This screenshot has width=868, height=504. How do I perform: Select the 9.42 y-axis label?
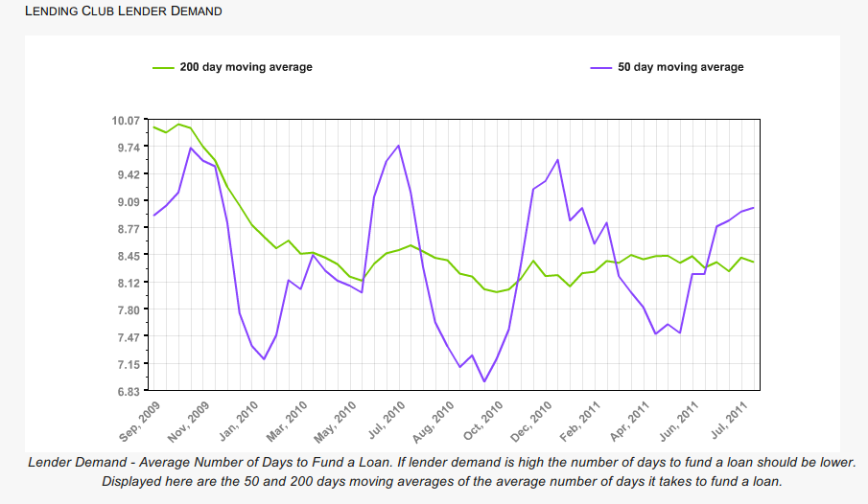click(129, 174)
